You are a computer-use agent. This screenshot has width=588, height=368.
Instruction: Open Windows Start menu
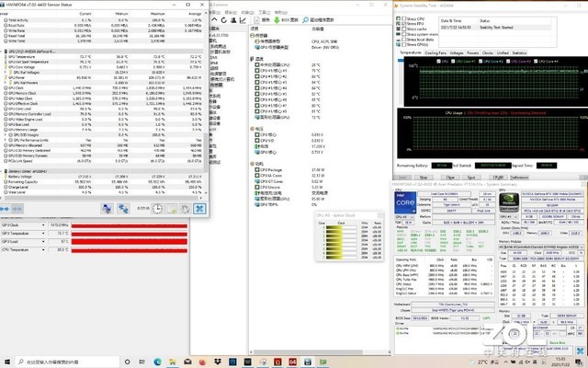[x=7, y=362]
